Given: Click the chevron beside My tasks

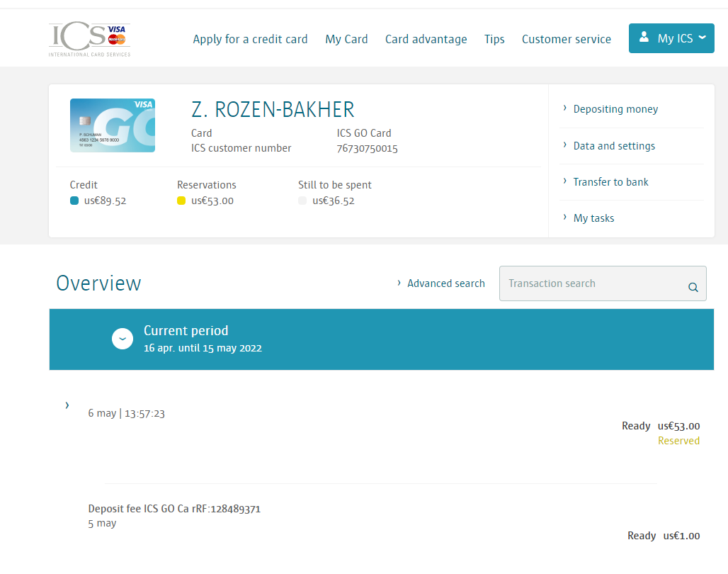Looking at the screenshot, I should click(564, 217).
